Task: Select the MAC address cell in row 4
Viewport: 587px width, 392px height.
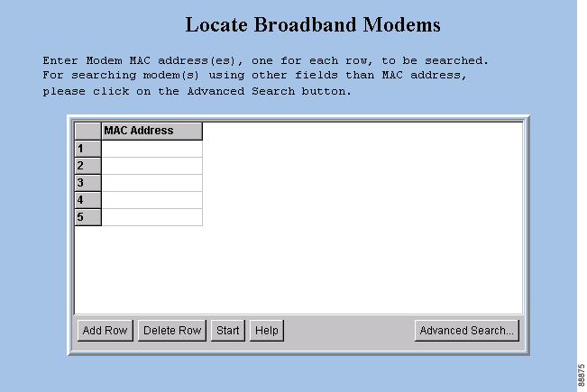Action: (x=152, y=200)
